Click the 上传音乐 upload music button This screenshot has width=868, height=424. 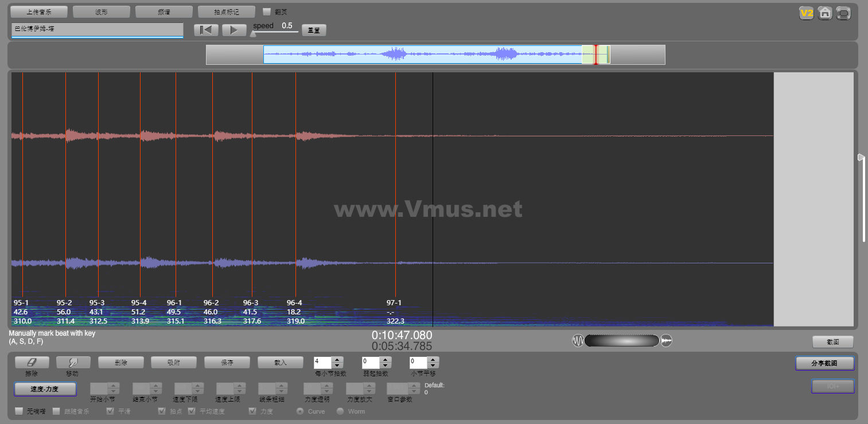point(39,11)
